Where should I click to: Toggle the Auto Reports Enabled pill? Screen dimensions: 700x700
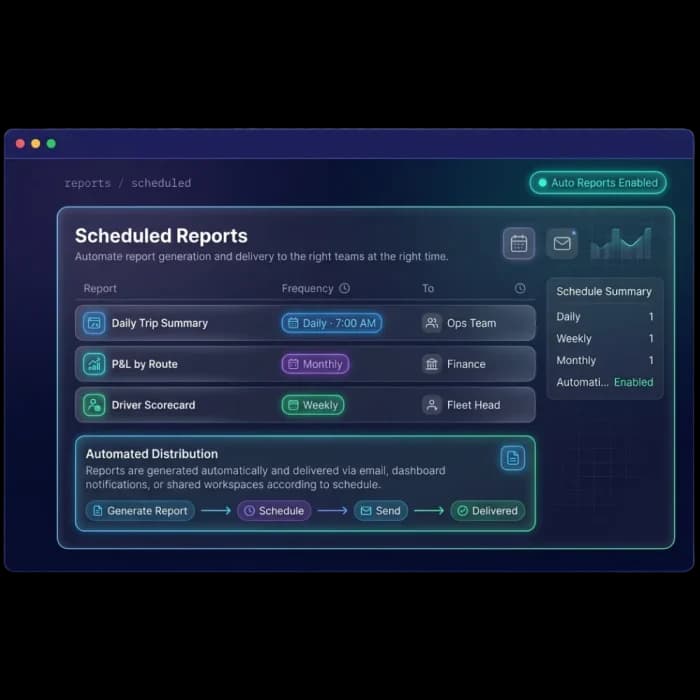click(x=598, y=183)
